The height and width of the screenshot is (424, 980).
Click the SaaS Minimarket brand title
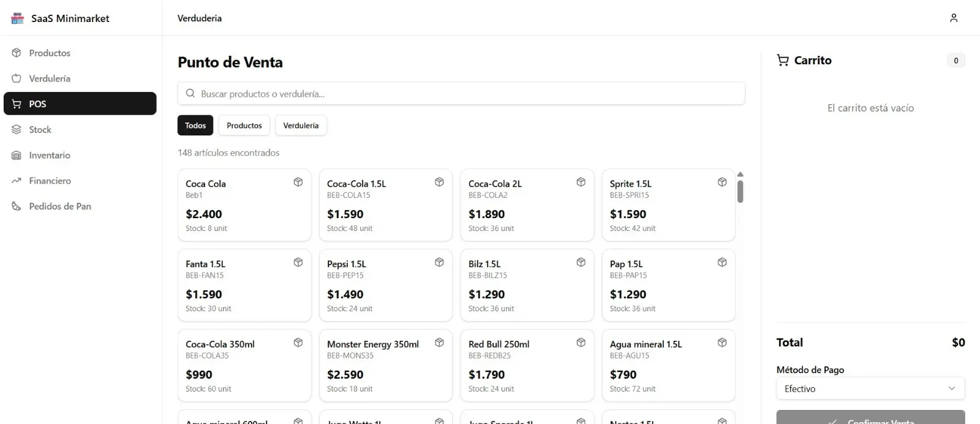70,18
